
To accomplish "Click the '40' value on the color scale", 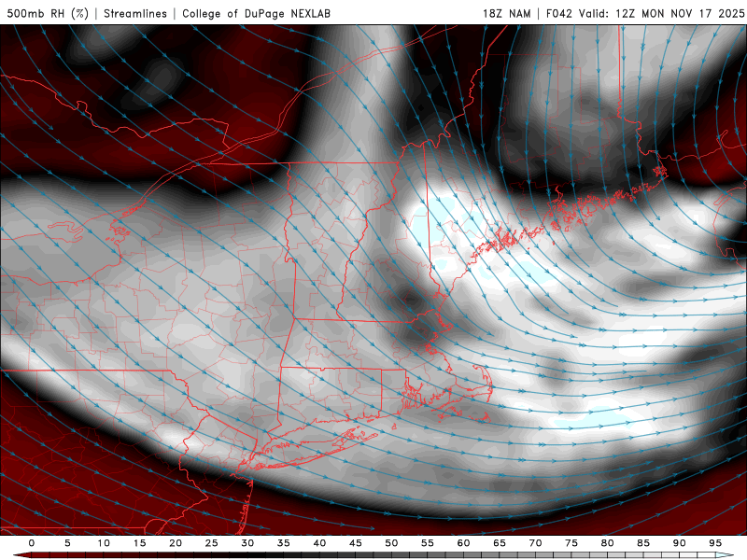I will (319, 543).
